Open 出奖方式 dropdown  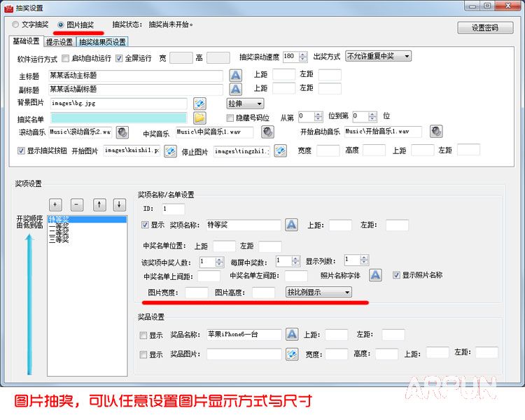(x=378, y=56)
